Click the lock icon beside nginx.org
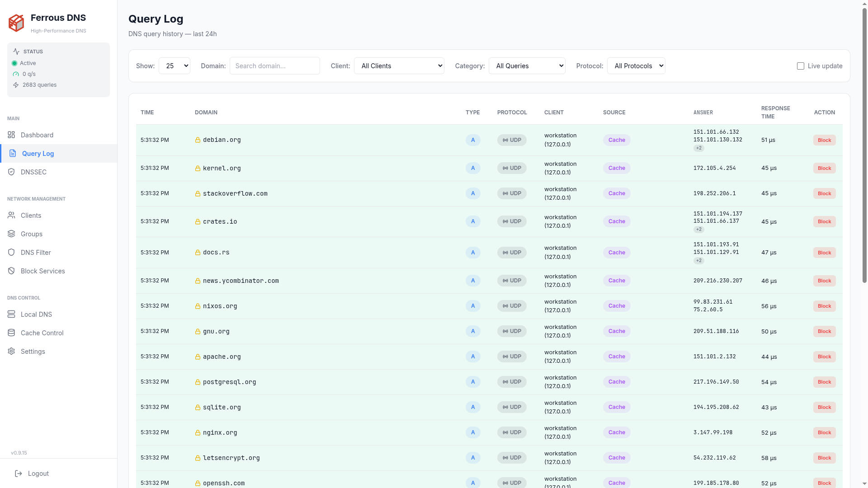Viewport: 868px width, 488px height. (198, 433)
